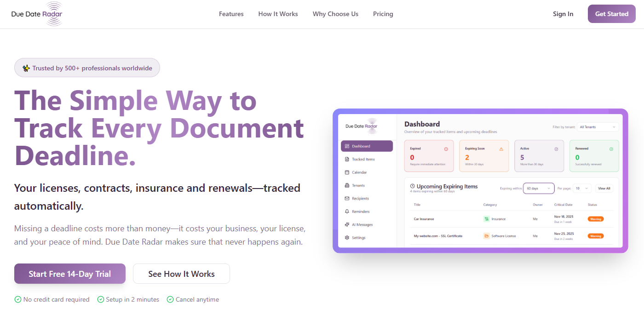Select Features in the navigation bar
Viewport: 644px width, 332px height.
coord(231,14)
